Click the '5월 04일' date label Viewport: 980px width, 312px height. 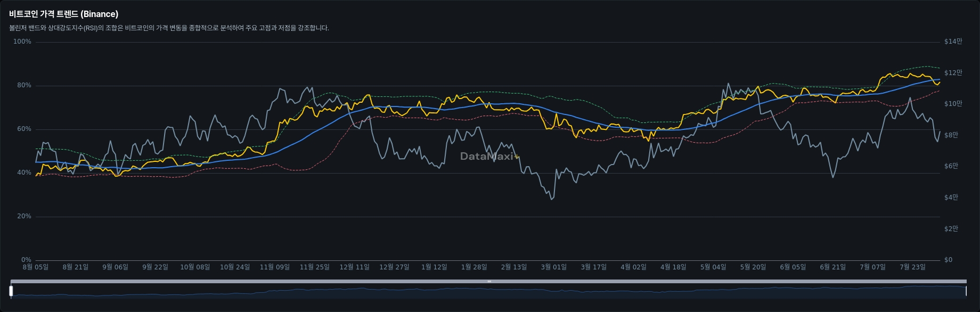(x=713, y=267)
